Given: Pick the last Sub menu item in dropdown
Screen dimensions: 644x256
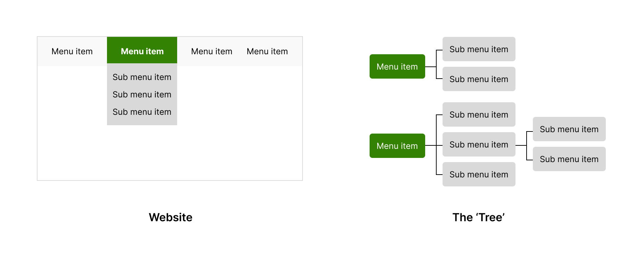Looking at the screenshot, I should (x=142, y=112).
